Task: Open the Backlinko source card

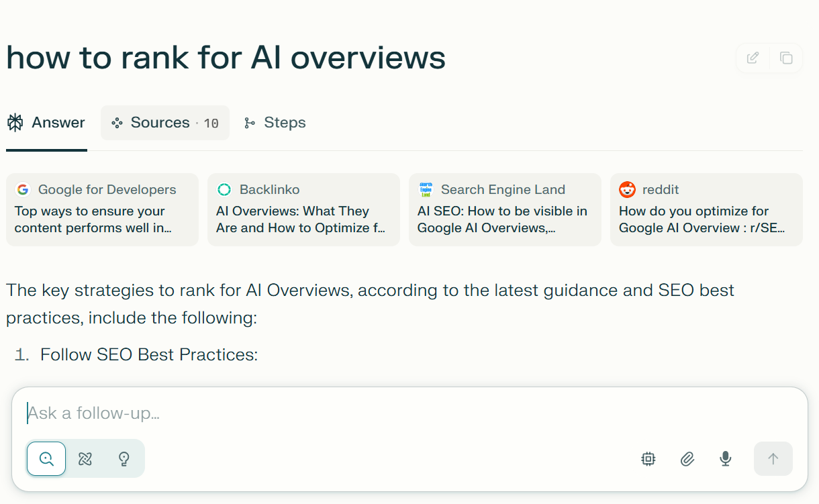Action: [303, 210]
